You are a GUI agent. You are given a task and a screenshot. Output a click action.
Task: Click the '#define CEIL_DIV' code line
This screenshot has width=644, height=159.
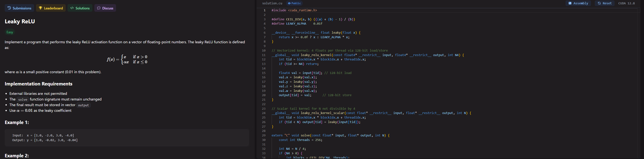pos(313,19)
